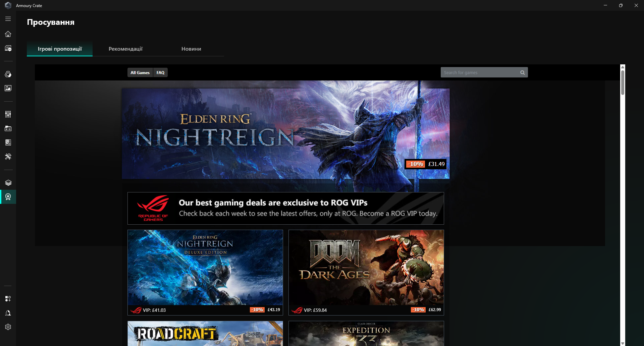The height and width of the screenshot is (346, 644).
Task: Focus the Search for games field
Action: [x=484, y=72]
